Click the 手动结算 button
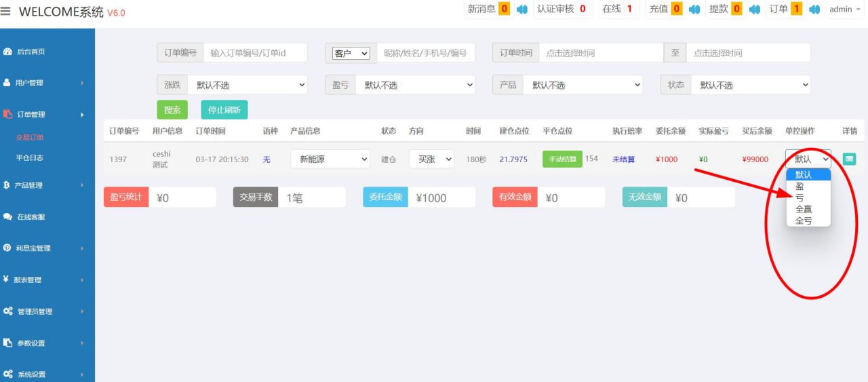 point(562,159)
